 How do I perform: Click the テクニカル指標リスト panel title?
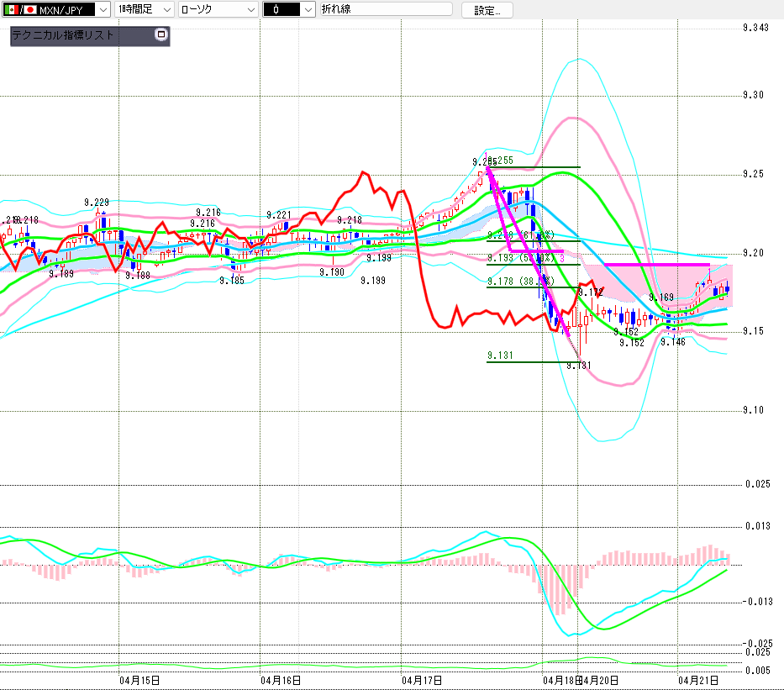point(63,36)
